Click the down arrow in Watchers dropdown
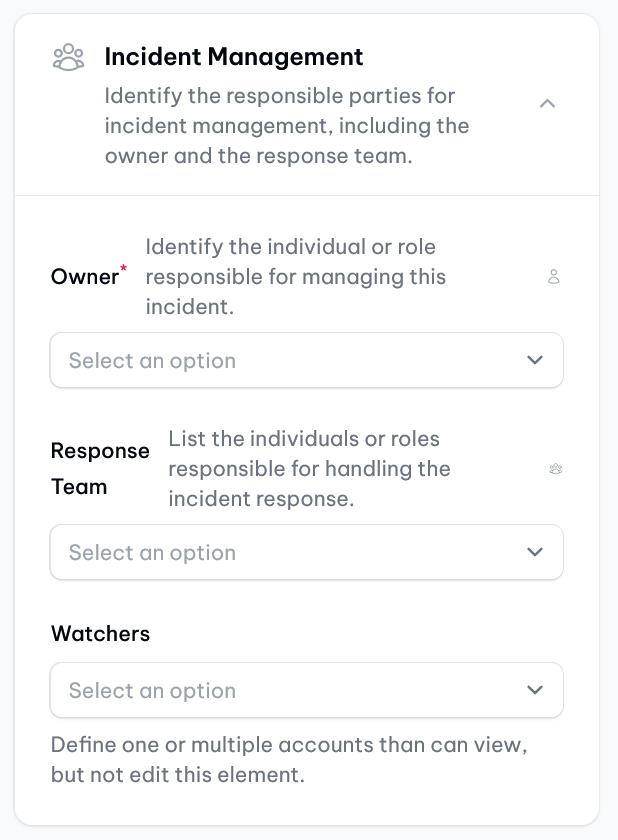This screenshot has height=840, width=618. click(x=535, y=690)
